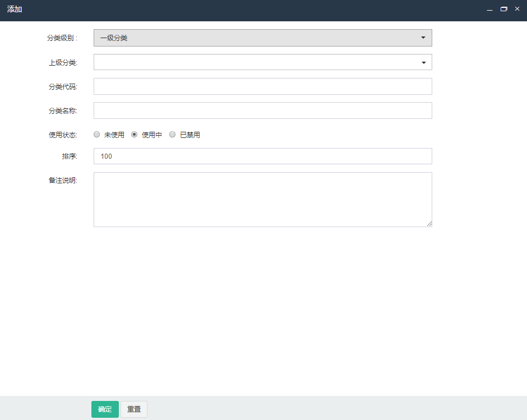Viewport: 527px width, 420px height.
Task: Expand the empty 上级分类 combo box
Action: click(258, 62)
